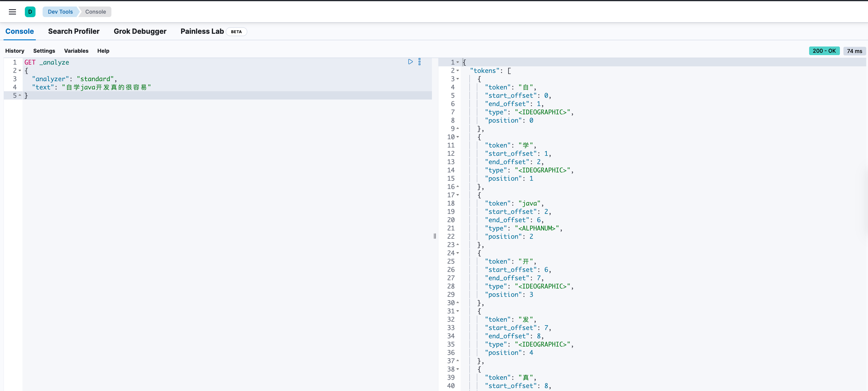This screenshot has width=868, height=391.
Task: Click the green D space avatar
Action: [30, 12]
